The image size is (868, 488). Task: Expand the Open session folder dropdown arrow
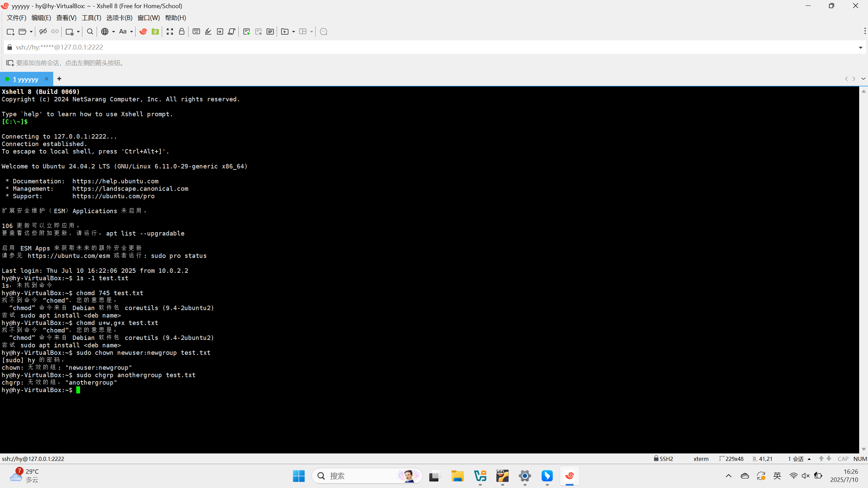[x=31, y=32]
